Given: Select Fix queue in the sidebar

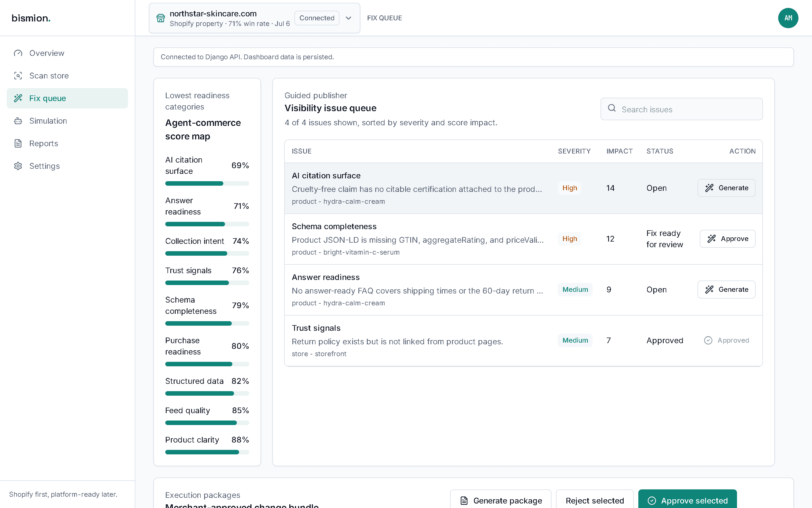Looking at the screenshot, I should (67, 98).
